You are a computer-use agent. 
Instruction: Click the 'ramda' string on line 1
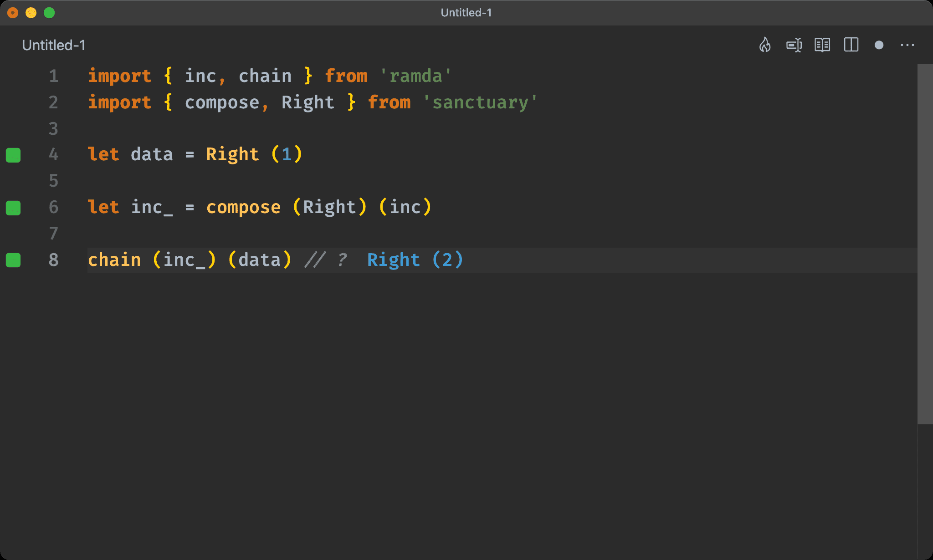click(416, 76)
